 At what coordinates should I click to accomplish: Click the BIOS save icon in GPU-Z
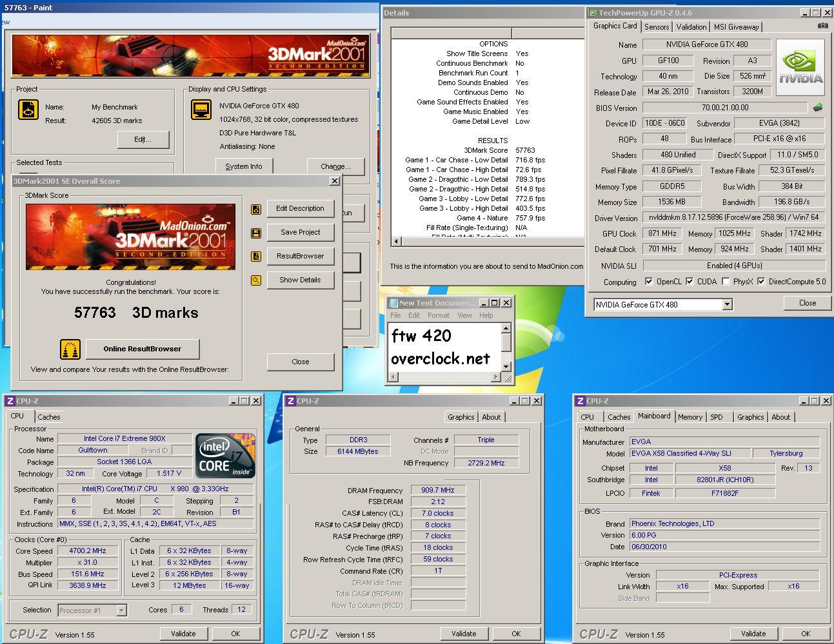click(x=818, y=108)
